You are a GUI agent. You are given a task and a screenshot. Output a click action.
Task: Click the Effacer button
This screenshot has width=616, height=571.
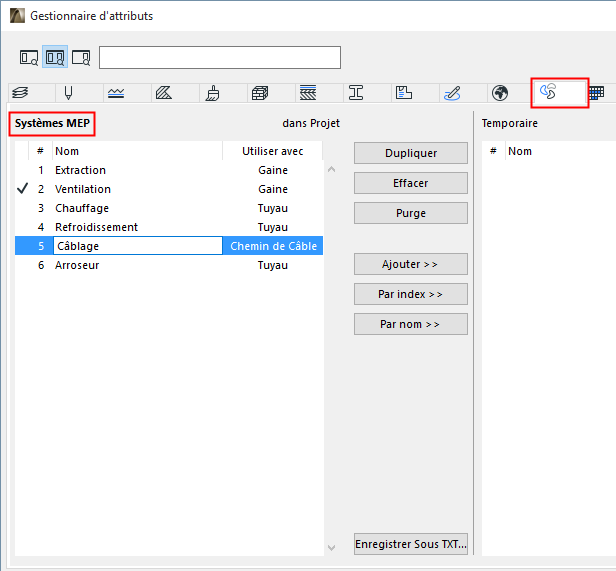pyautogui.click(x=411, y=183)
